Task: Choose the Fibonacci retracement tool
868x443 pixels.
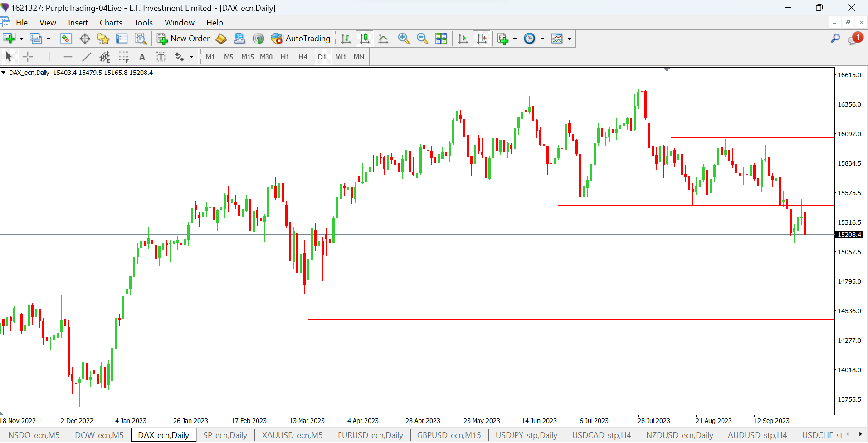Action: click(123, 57)
